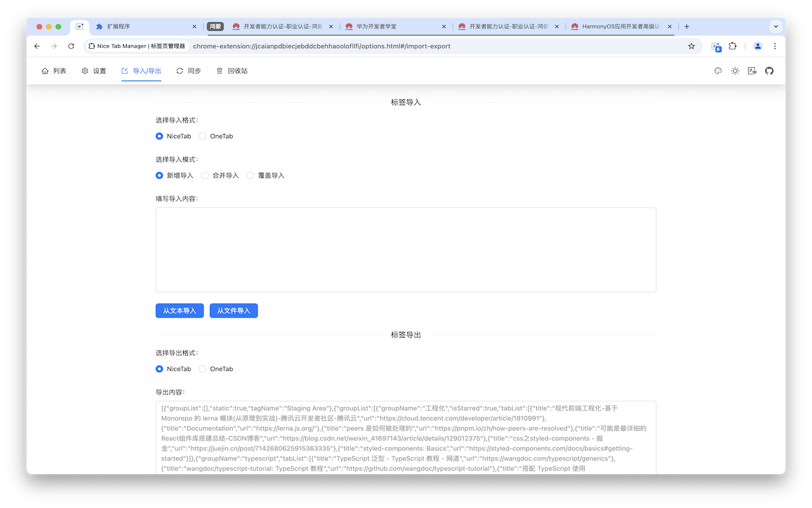Image resolution: width=812 pixels, height=508 pixels.
Task: Choose 合并导入 import mode
Action: [205, 175]
